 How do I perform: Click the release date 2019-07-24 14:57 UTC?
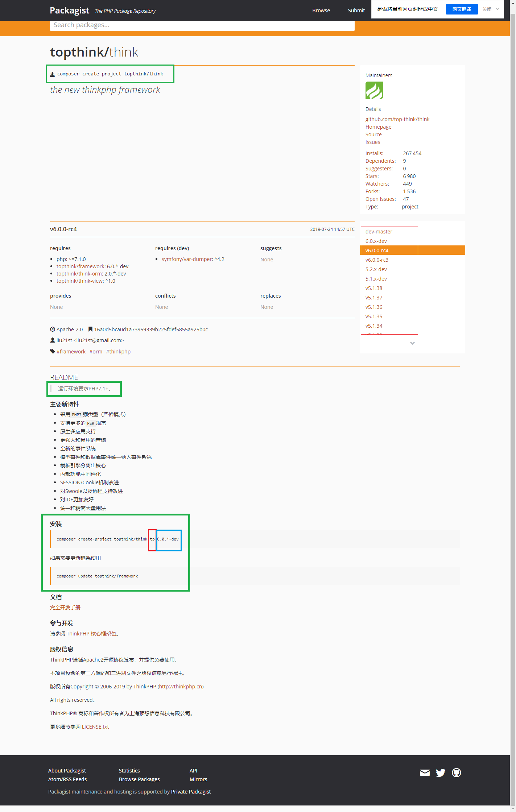click(x=332, y=229)
